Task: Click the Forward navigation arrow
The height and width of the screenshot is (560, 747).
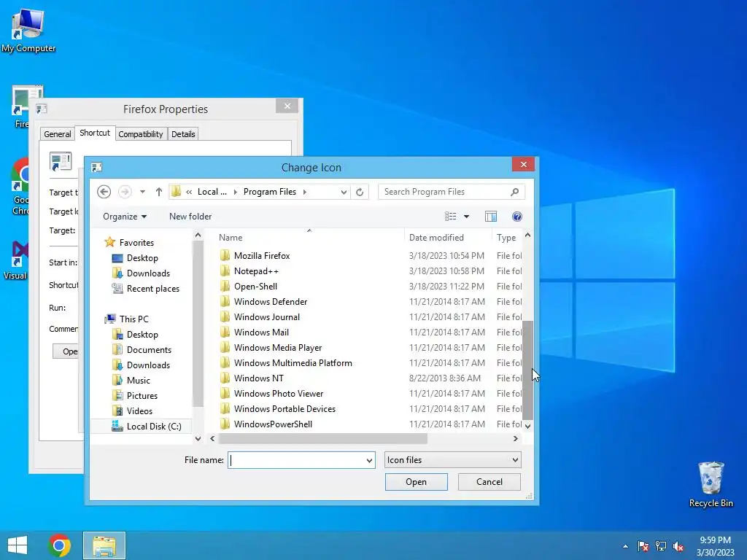Action: click(125, 192)
